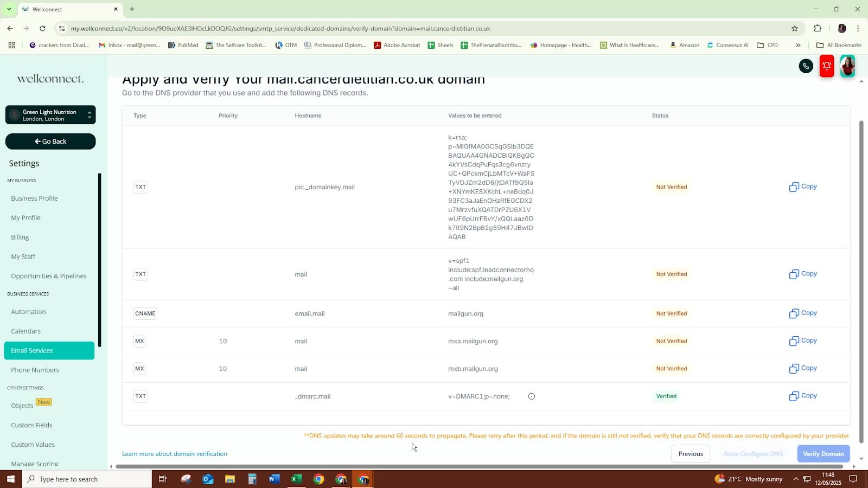Open the tab search dropdown
Viewport: 868px width, 488px height.
(9, 9)
